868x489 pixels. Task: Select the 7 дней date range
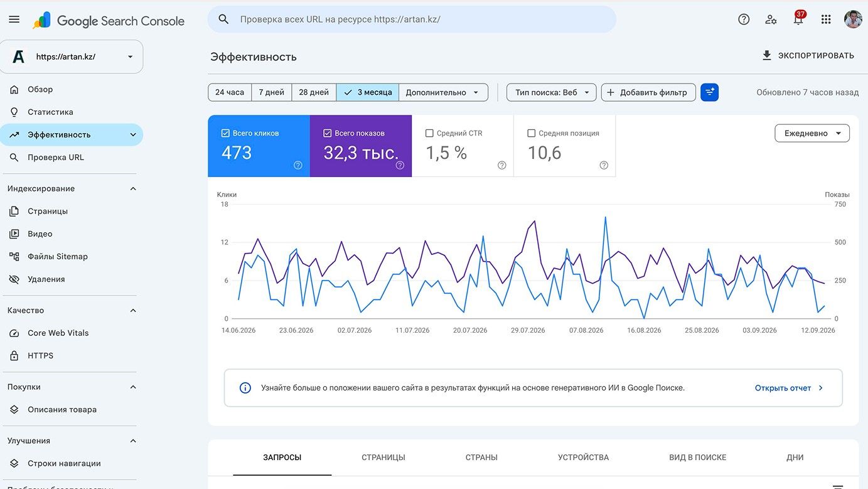(272, 92)
